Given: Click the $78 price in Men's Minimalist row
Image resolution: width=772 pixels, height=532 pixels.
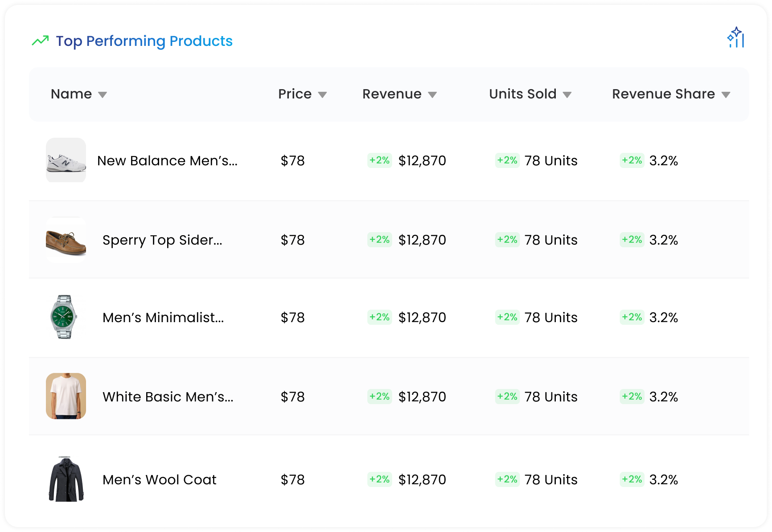Looking at the screenshot, I should pyautogui.click(x=292, y=317).
